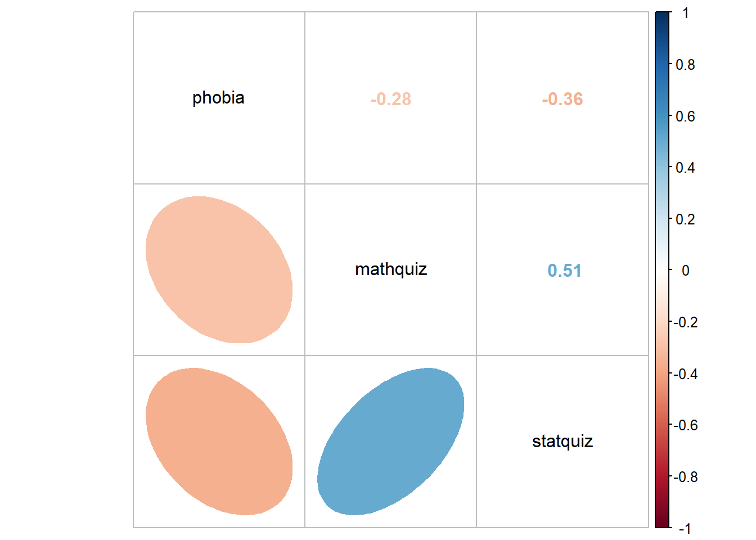Click the negative 0.4 color scale label
The image size is (756, 540).
(686, 374)
